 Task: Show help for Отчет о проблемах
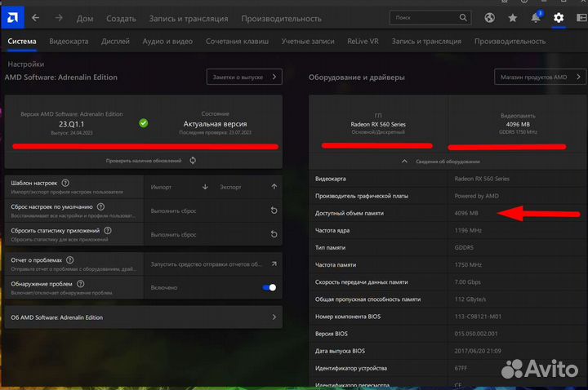point(70,260)
